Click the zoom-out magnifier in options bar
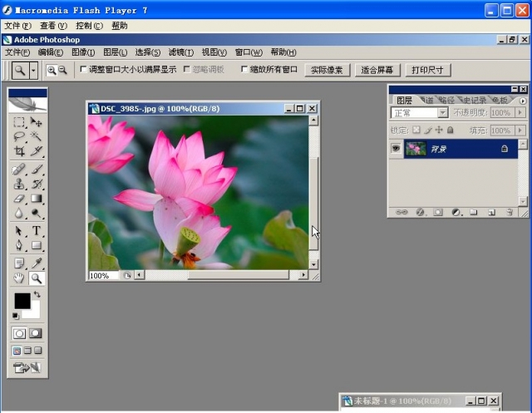The width and height of the screenshot is (532, 413). [62, 71]
